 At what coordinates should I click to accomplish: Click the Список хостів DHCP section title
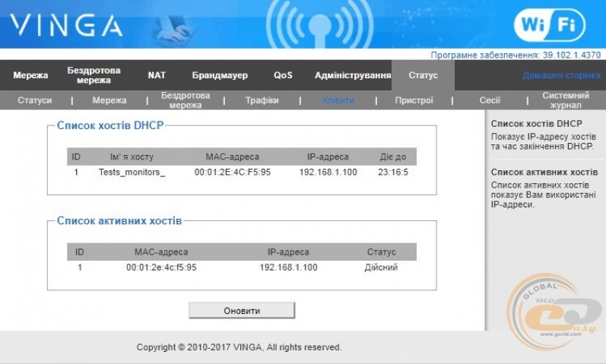pyautogui.click(x=110, y=125)
